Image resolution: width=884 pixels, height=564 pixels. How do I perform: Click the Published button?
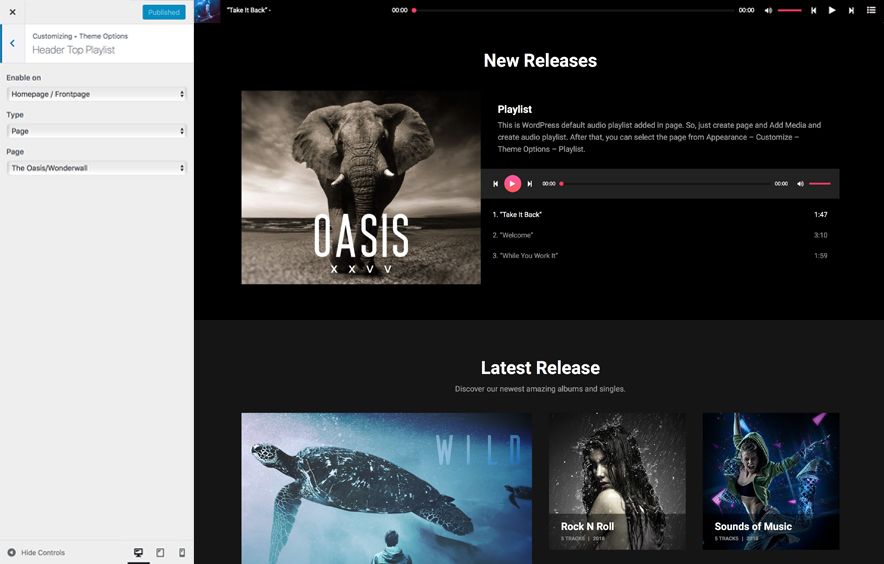click(163, 12)
